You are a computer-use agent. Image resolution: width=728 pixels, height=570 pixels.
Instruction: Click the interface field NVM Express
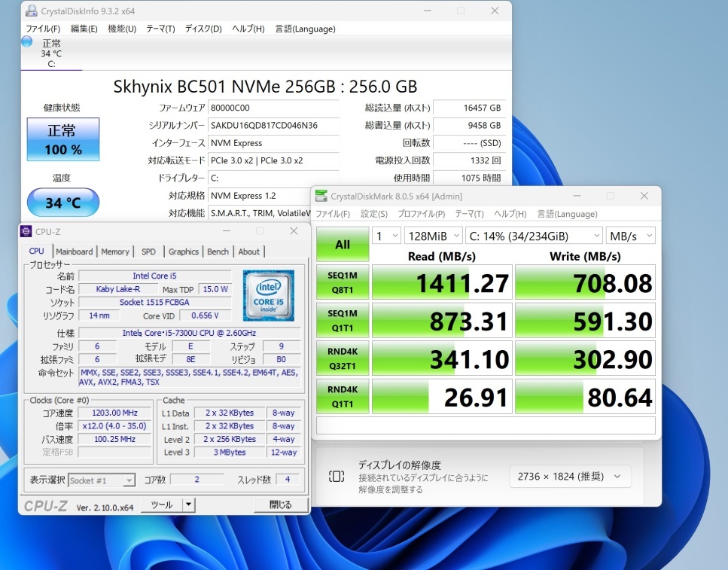(x=273, y=143)
